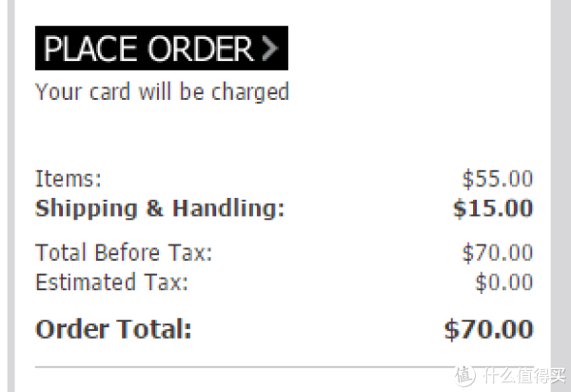
Task: Click the 什么值得买 watermark text
Action: click(x=524, y=375)
